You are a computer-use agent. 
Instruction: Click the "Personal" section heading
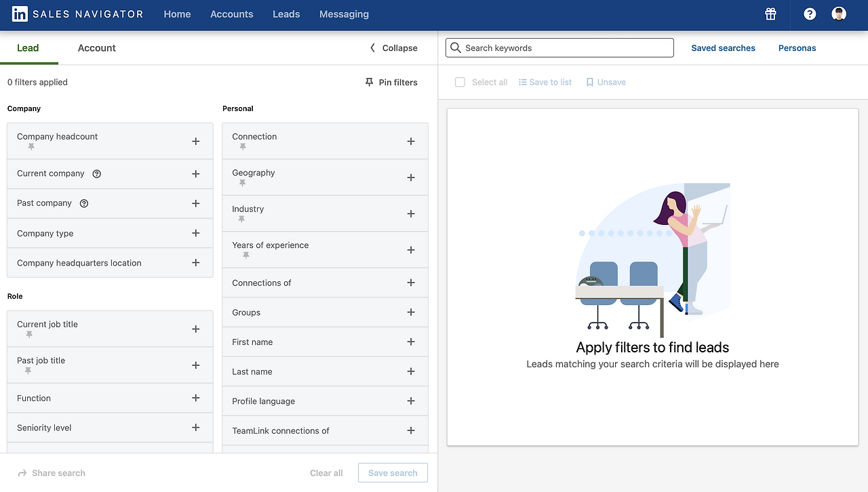pos(238,108)
